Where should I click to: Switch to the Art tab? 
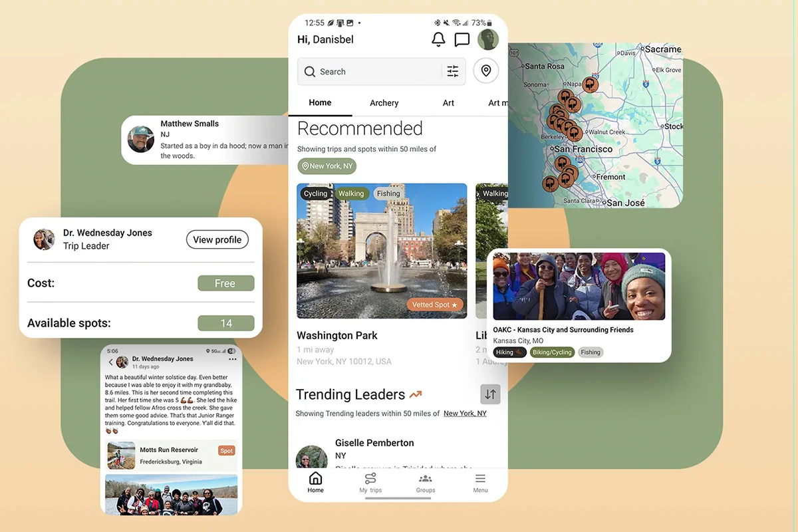point(449,103)
